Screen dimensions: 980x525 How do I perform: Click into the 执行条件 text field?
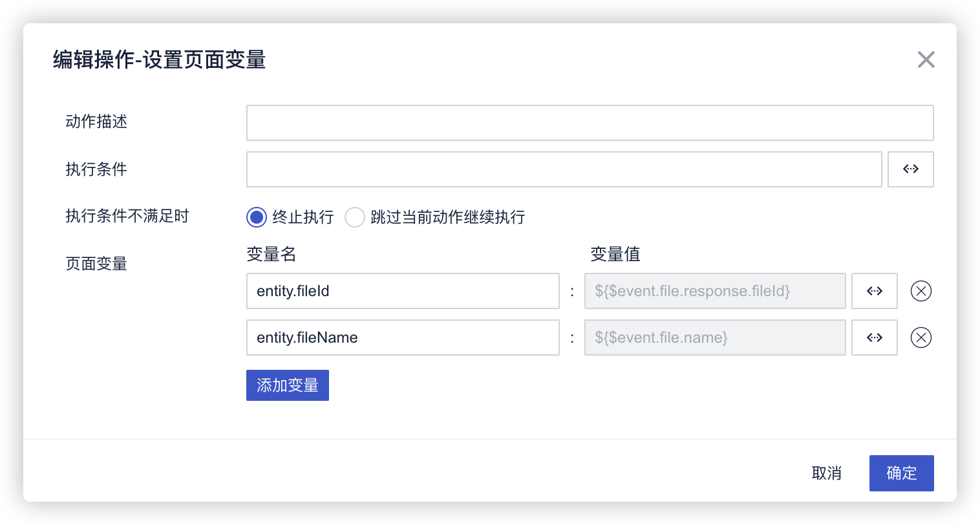564,169
